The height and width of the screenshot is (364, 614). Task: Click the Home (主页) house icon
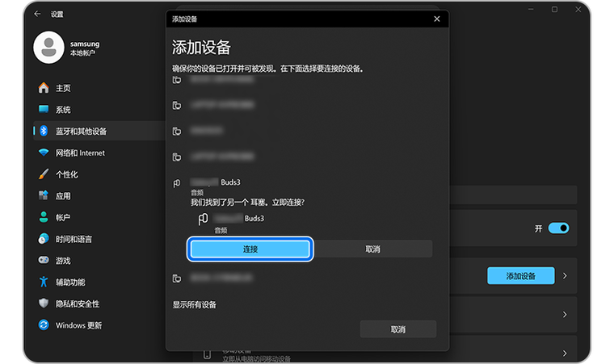44,88
